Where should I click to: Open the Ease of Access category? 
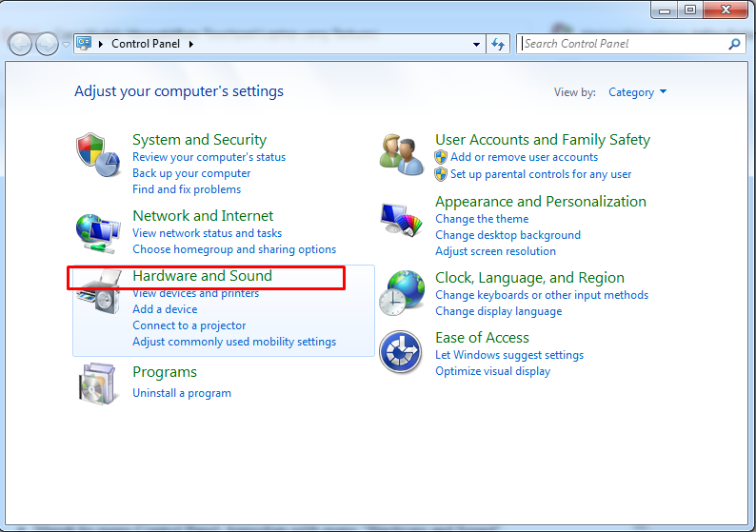pos(482,338)
